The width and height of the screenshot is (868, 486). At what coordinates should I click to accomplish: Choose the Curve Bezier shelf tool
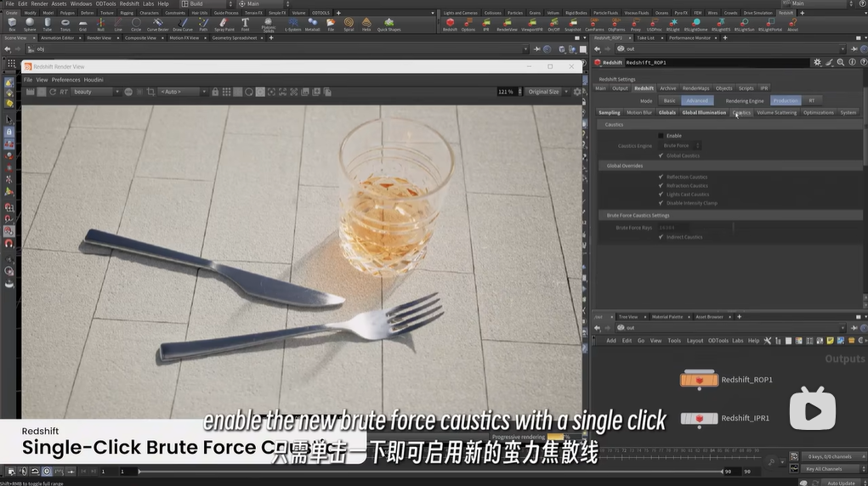pyautogui.click(x=157, y=25)
